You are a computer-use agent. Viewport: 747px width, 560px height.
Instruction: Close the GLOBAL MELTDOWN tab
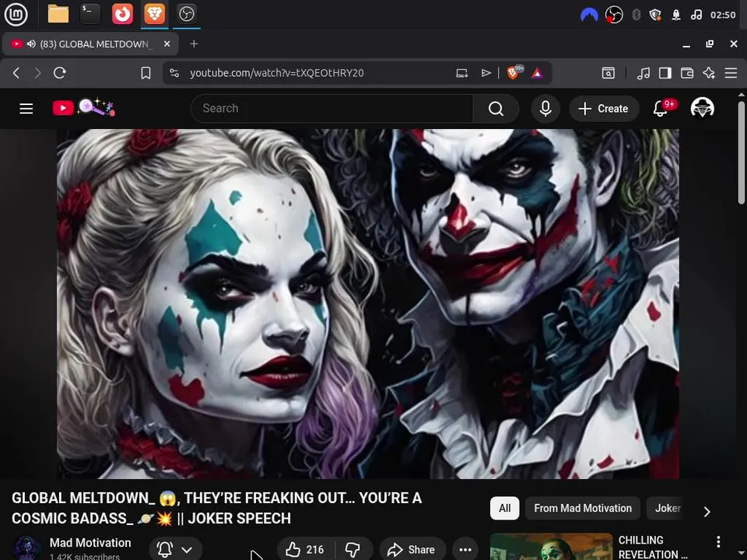pyautogui.click(x=167, y=44)
